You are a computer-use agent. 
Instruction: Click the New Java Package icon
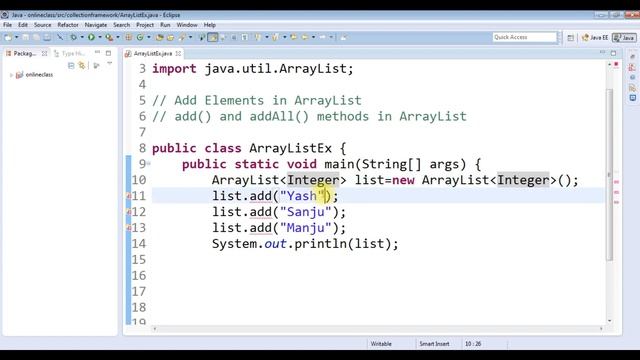pyautogui.click(x=128, y=37)
